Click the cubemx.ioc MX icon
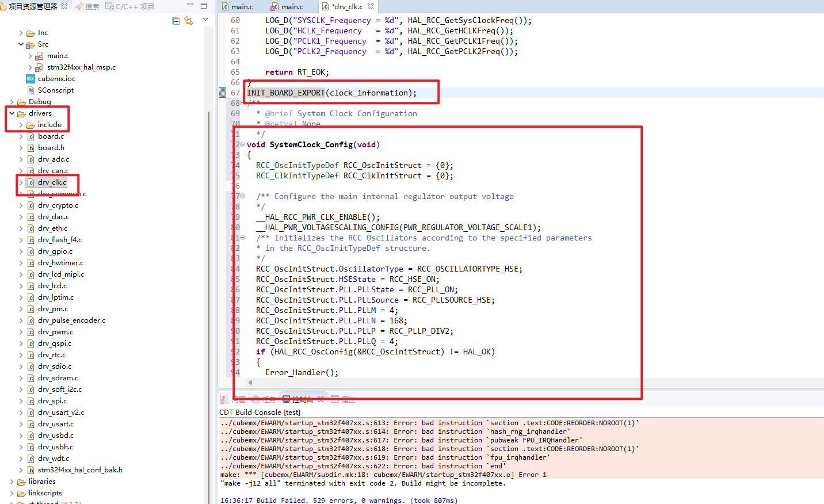The height and width of the screenshot is (504, 824). 30,79
